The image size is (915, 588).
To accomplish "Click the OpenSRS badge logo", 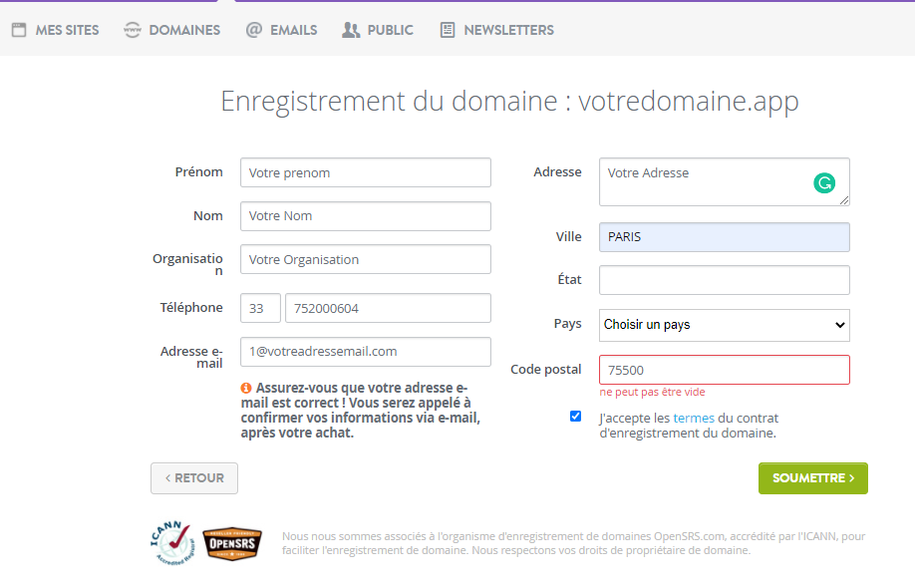I will click(232, 544).
